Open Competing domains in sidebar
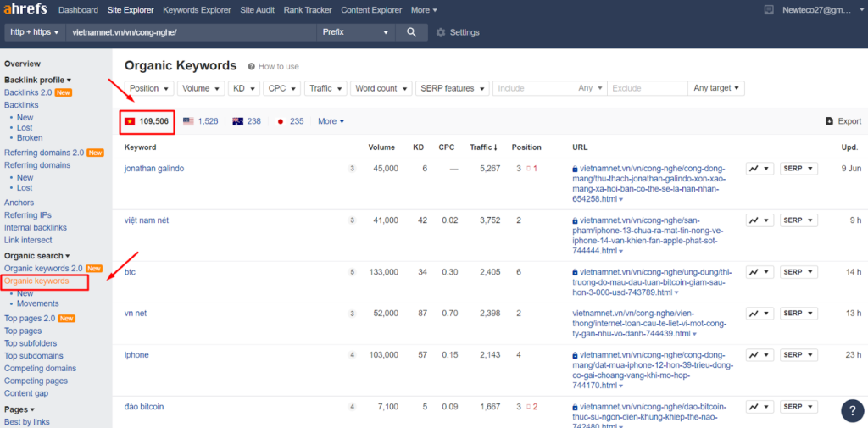Image resolution: width=868 pixels, height=428 pixels. 41,368
